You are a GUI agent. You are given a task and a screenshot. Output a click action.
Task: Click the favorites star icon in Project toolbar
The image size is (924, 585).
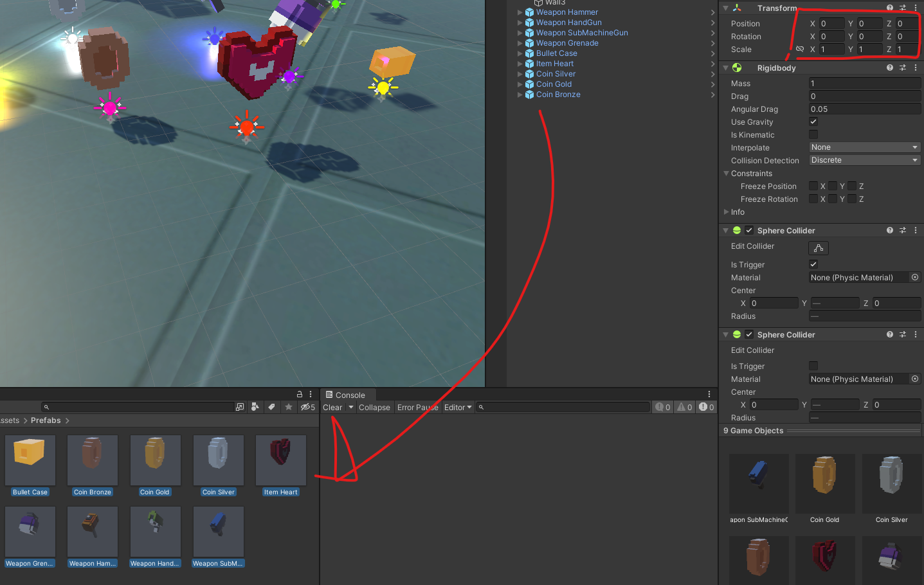point(289,407)
